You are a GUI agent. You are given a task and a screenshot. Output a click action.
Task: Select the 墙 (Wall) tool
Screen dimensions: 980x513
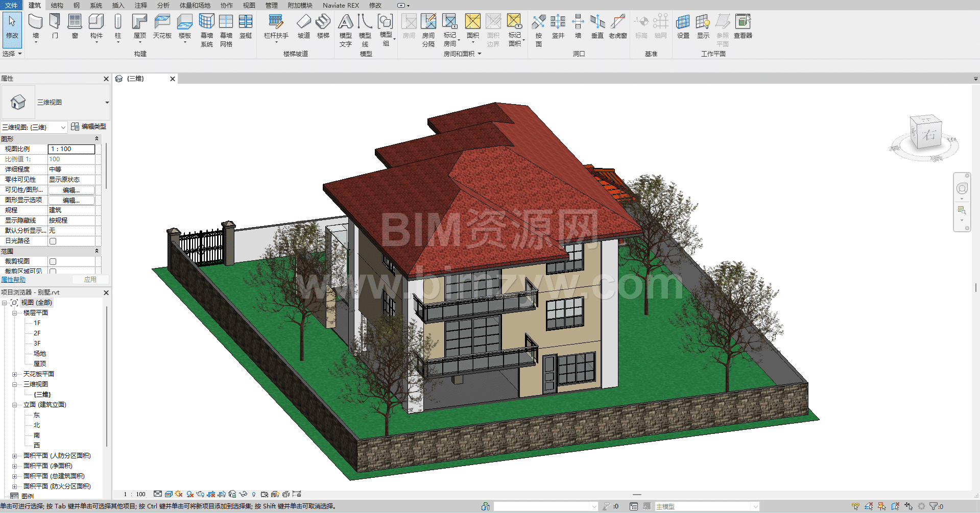[x=36, y=27]
